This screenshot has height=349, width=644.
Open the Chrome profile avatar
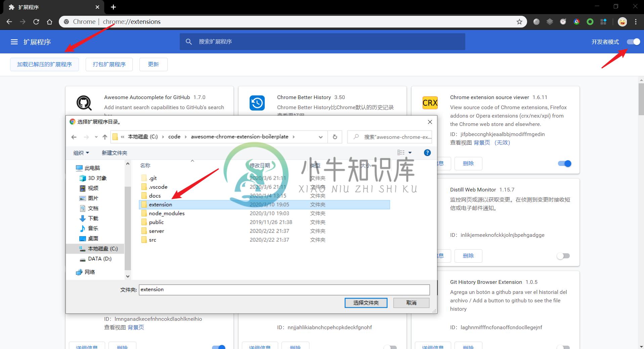(622, 22)
